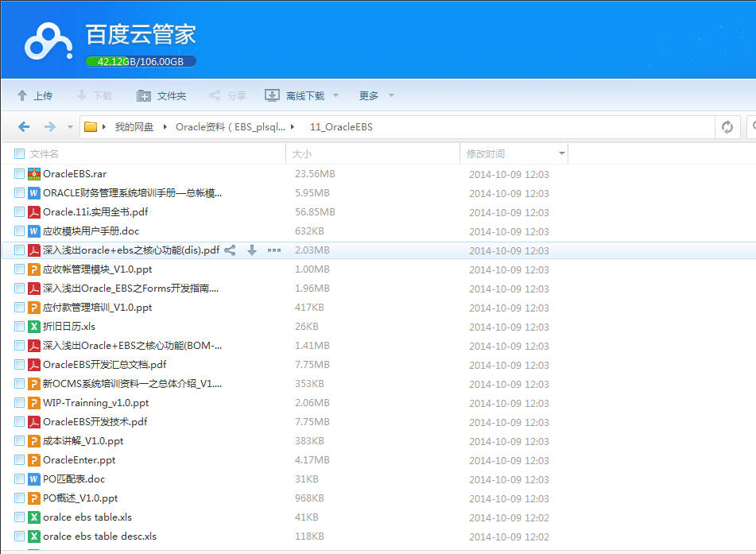Click the Baidu Cloud logo icon
Screen dimensions: 756x554
point(48,41)
